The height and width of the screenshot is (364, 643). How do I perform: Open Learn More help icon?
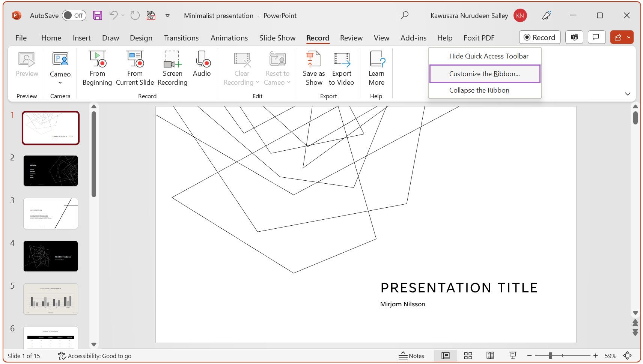(x=376, y=67)
